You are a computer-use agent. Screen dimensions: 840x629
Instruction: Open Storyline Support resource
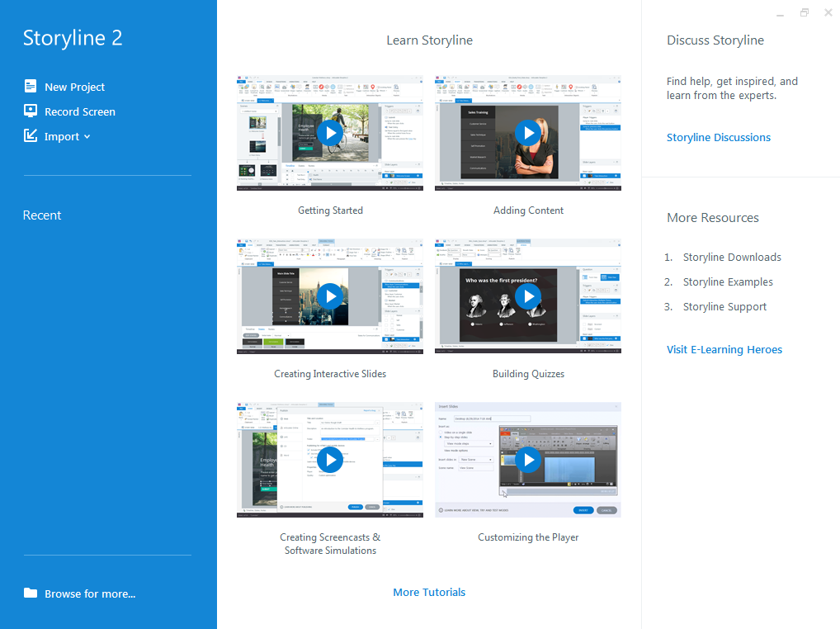(724, 306)
